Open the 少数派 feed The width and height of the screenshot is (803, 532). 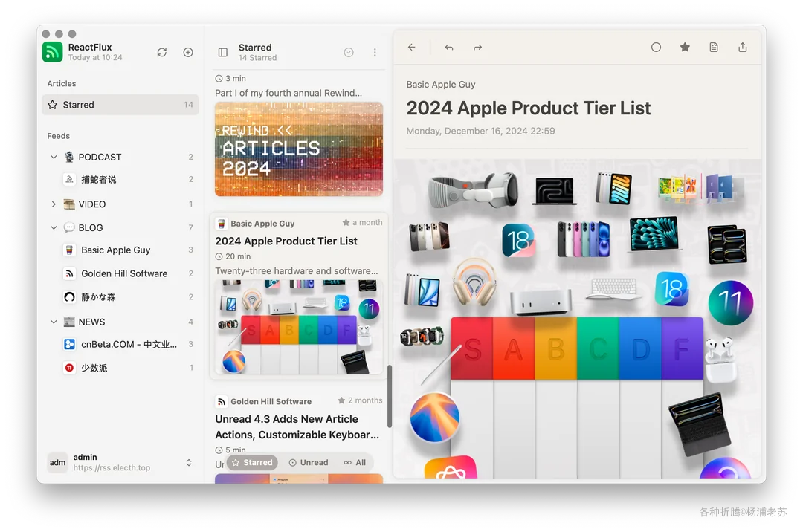(120, 368)
